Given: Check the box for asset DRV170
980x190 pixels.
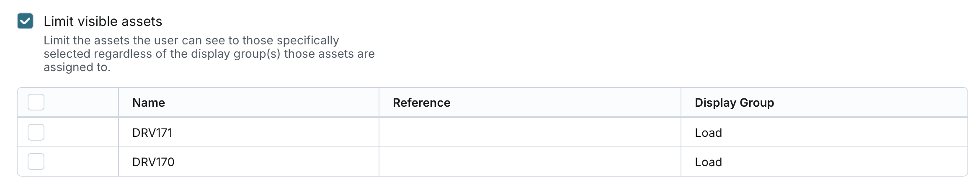Looking at the screenshot, I should click(x=36, y=162).
